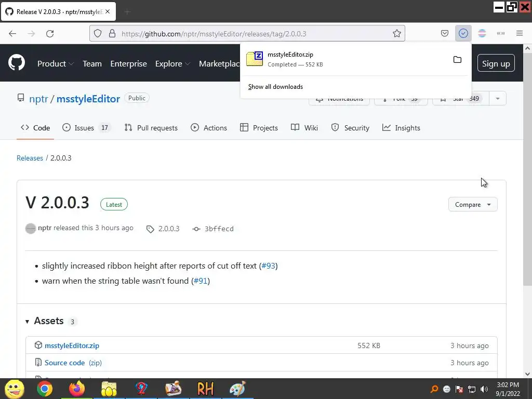Open a new browser tab
Screen dimensions: 532x399
coord(127,12)
